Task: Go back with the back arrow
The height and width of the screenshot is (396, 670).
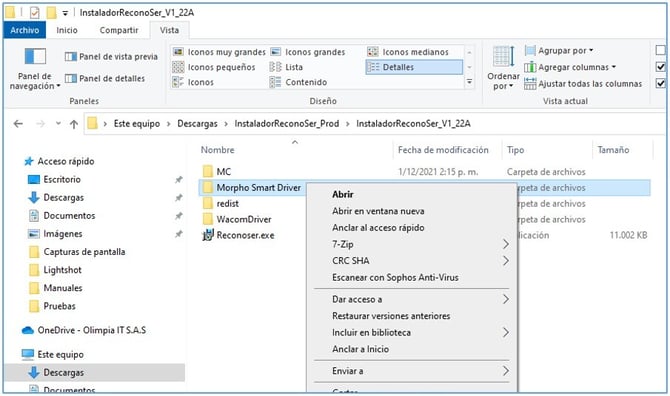Action: click(x=18, y=124)
